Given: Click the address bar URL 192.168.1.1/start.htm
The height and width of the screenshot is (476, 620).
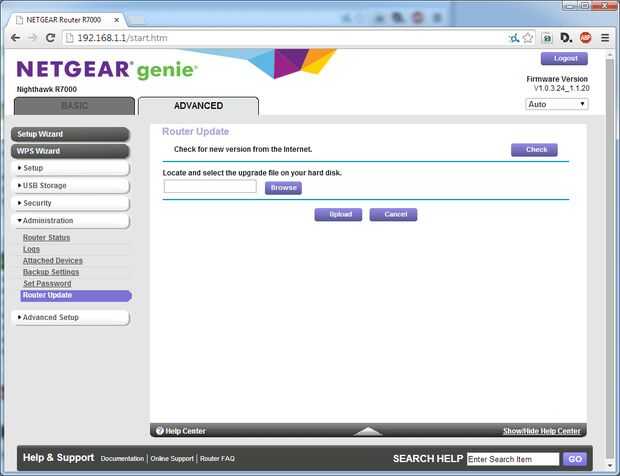Looking at the screenshot, I should pyautogui.click(x=122, y=38).
